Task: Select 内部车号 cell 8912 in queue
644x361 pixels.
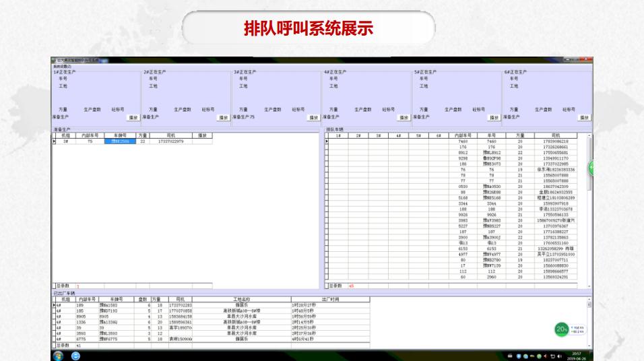Action: point(463,153)
